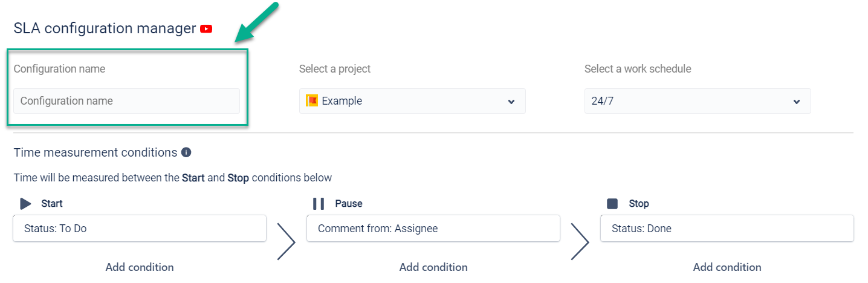Click the SLA configuration manager heading
Image resolution: width=868 pixels, height=283 pixels.
[105, 28]
